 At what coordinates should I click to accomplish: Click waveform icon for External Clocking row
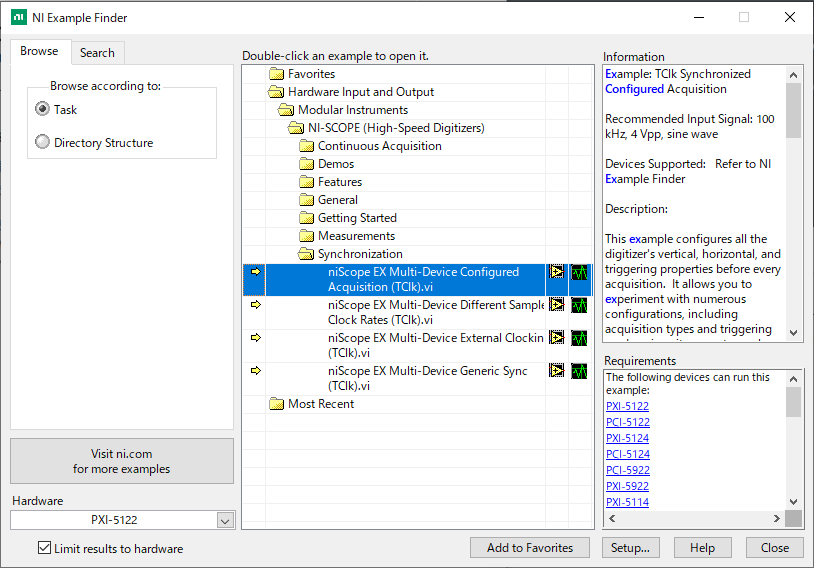579,339
